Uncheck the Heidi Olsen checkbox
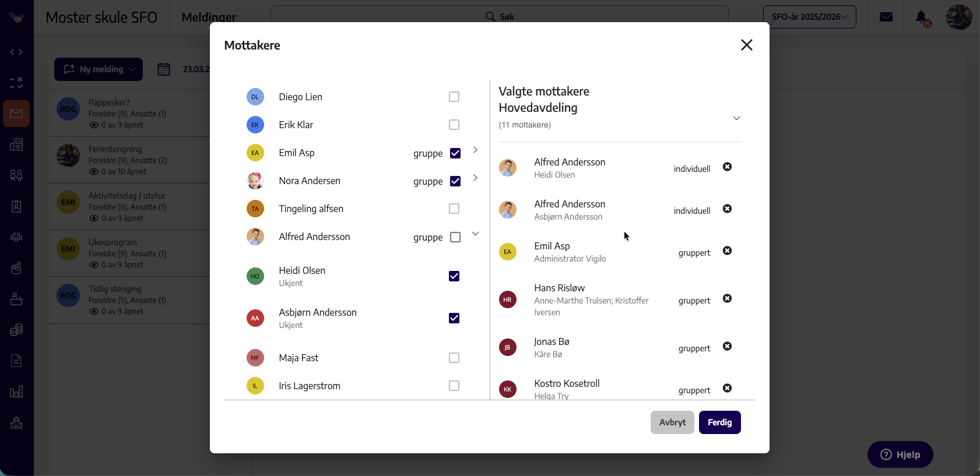Screen dimensions: 980x476 click(x=454, y=276)
